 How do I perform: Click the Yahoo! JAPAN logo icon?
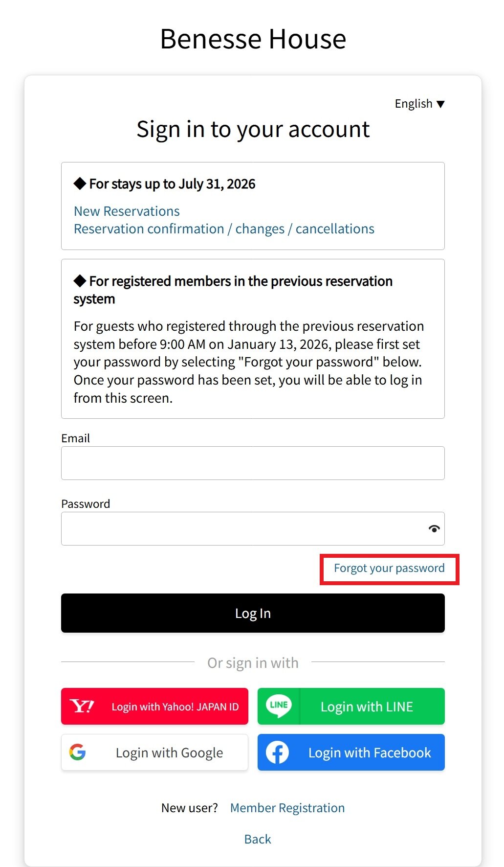(x=82, y=706)
